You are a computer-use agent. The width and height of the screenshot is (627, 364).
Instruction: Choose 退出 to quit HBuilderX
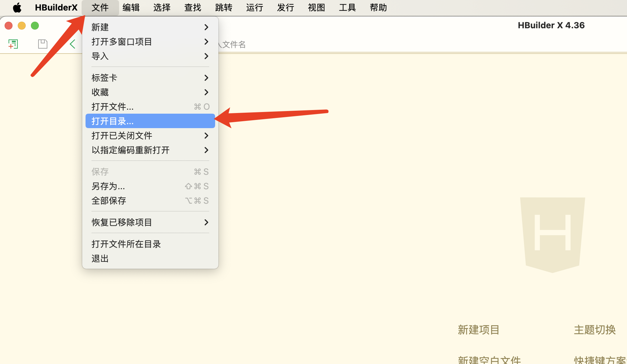pyautogui.click(x=150, y=259)
